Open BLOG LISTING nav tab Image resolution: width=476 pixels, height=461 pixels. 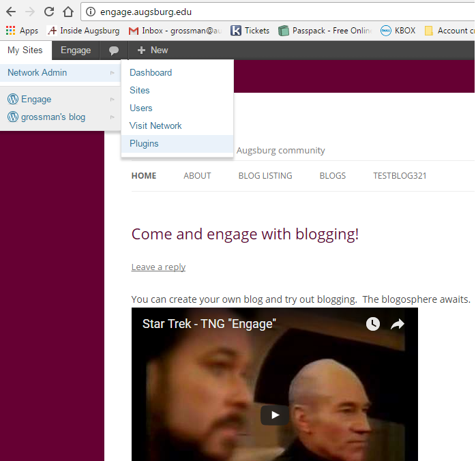265,176
